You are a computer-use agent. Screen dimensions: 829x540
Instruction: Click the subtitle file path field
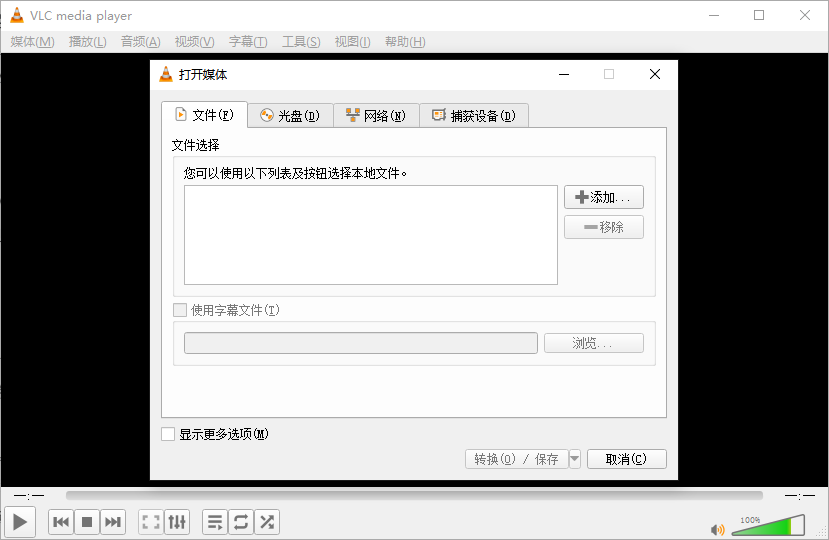(361, 343)
